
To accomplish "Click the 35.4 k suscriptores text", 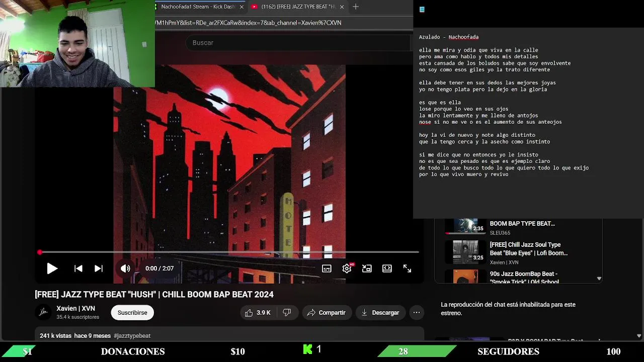I will click(x=78, y=317).
